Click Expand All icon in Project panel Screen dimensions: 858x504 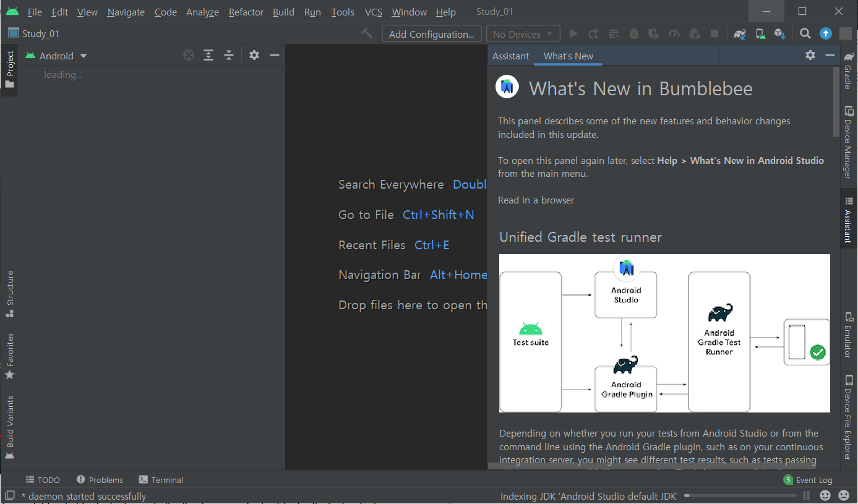pos(208,56)
